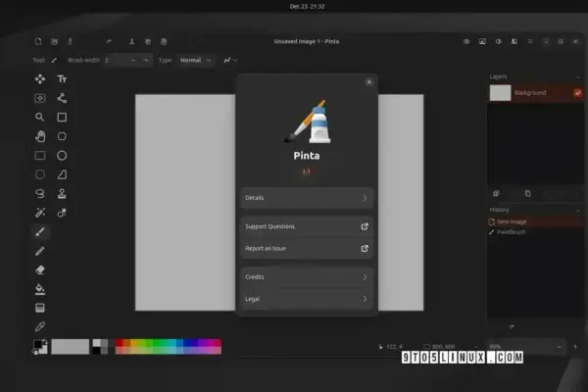Select the Rectangle Select tool
588x392 pixels.
pyautogui.click(x=40, y=156)
